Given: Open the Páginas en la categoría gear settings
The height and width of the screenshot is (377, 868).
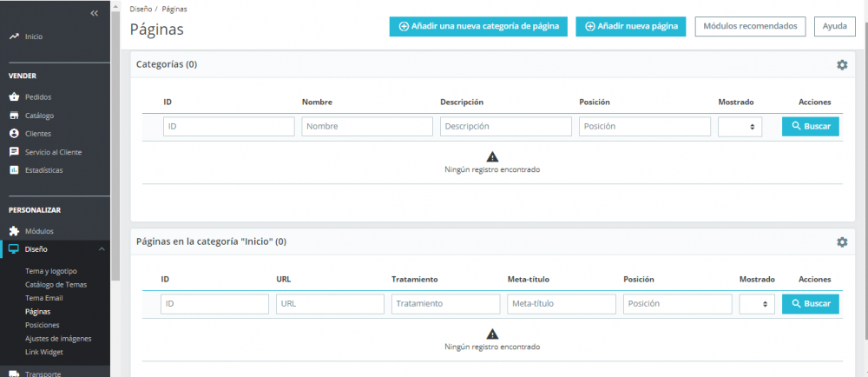Looking at the screenshot, I should [841, 242].
